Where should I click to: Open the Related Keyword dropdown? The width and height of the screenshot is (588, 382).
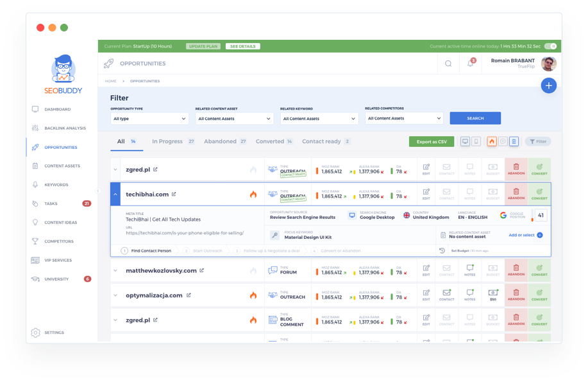tap(319, 119)
